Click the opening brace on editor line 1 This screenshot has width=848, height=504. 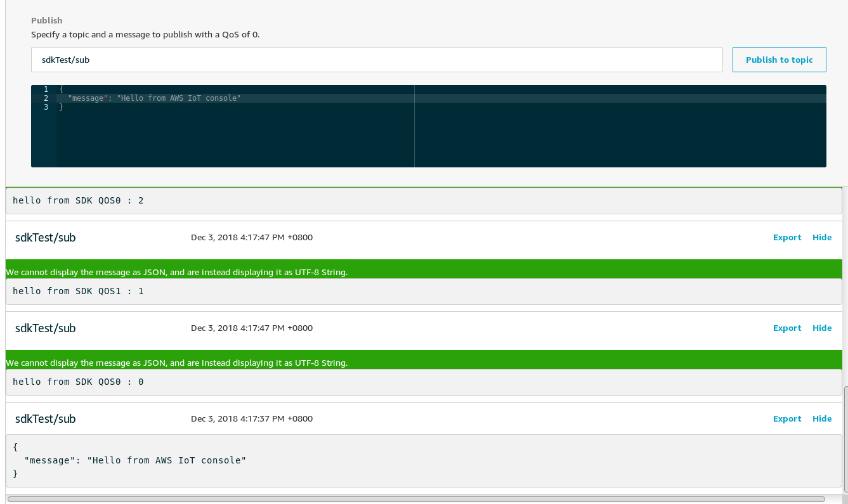pyautogui.click(x=61, y=89)
